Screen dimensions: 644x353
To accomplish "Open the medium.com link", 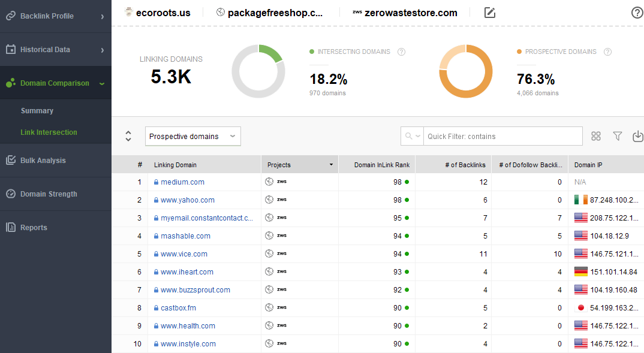I will [182, 182].
